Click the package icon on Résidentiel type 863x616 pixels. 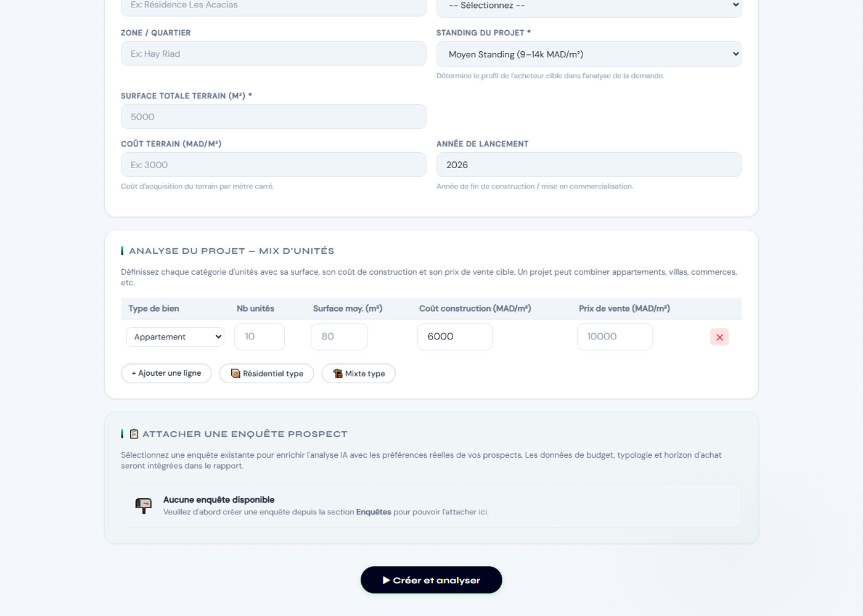tap(235, 373)
